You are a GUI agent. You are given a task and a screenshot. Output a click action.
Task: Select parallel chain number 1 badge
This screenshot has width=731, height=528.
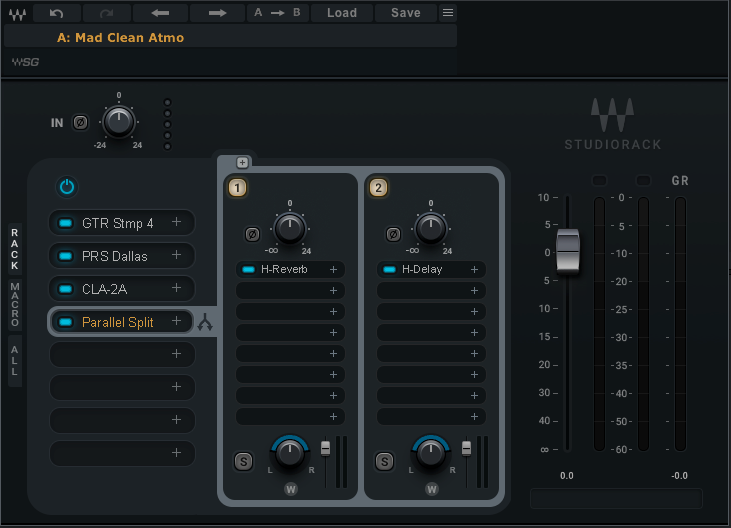click(x=237, y=188)
